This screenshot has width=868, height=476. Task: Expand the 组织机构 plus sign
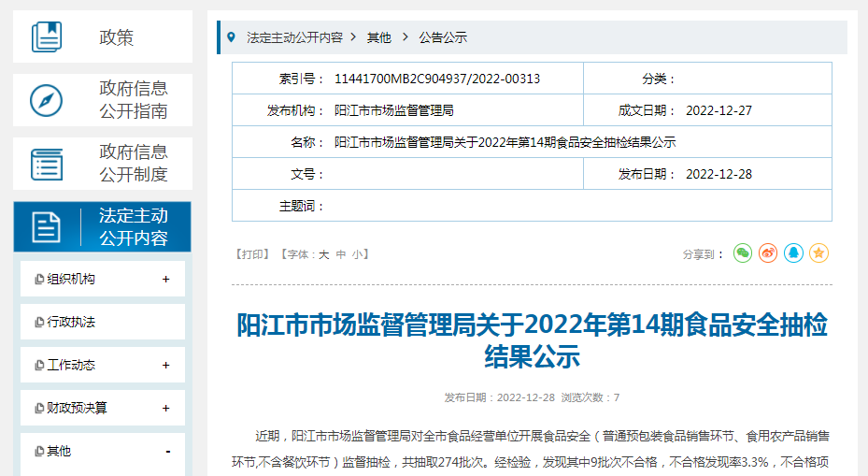165,280
